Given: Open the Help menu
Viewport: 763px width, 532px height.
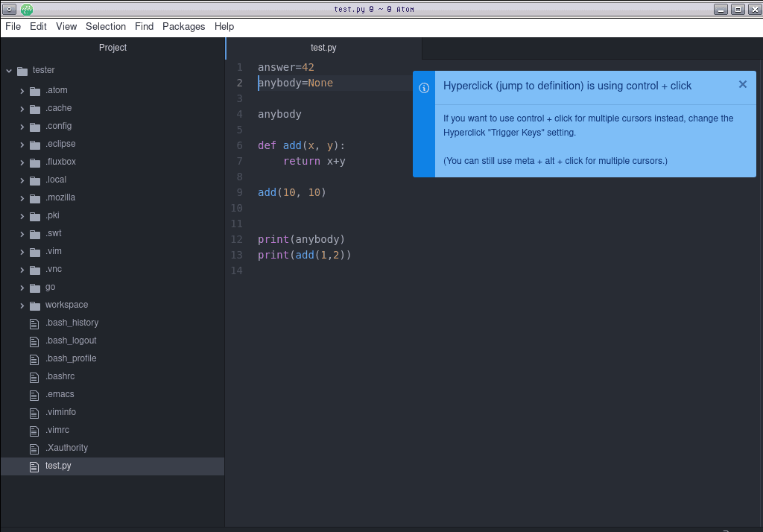Looking at the screenshot, I should (224, 26).
